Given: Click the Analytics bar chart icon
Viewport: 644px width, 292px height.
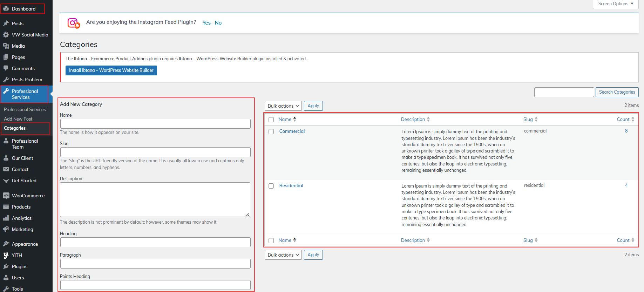Looking at the screenshot, I should click(x=6, y=218).
